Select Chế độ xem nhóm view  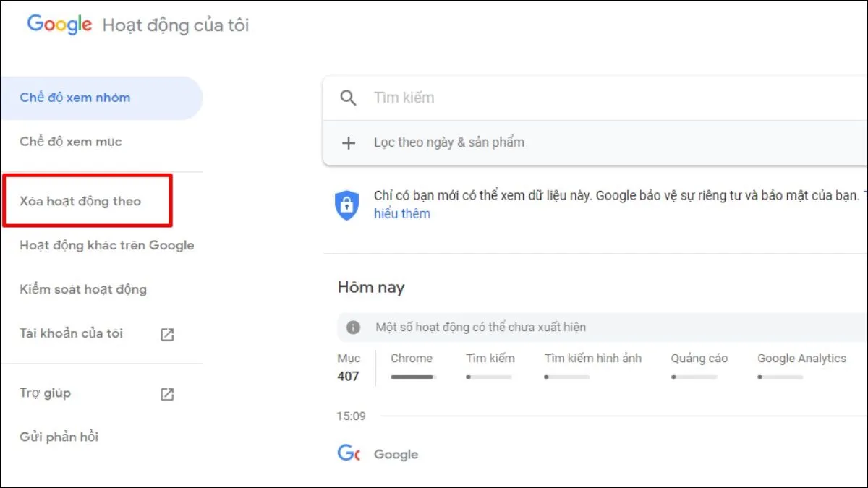pyautogui.click(x=75, y=98)
